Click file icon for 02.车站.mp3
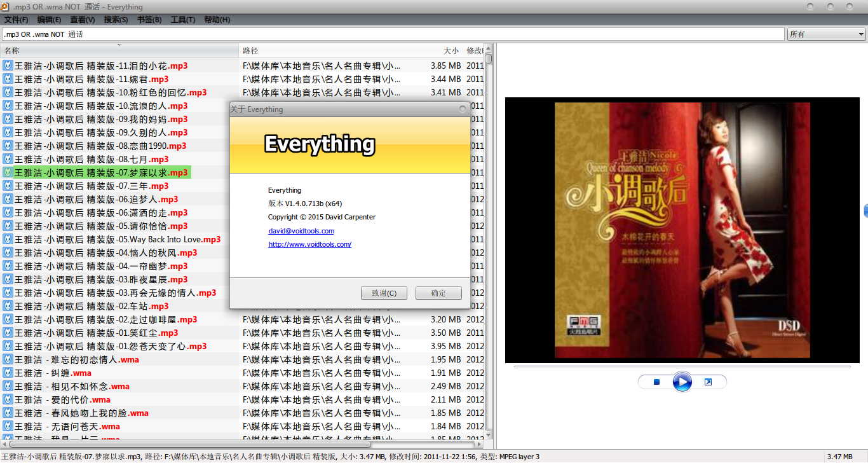 pos(8,306)
